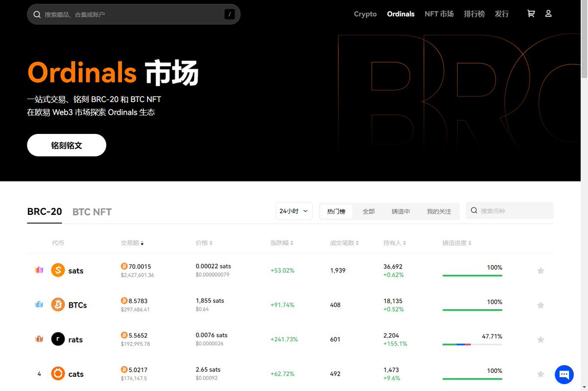This screenshot has width=588, height=391.
Task: Click the 1,855 sats price
Action: pos(210,301)
